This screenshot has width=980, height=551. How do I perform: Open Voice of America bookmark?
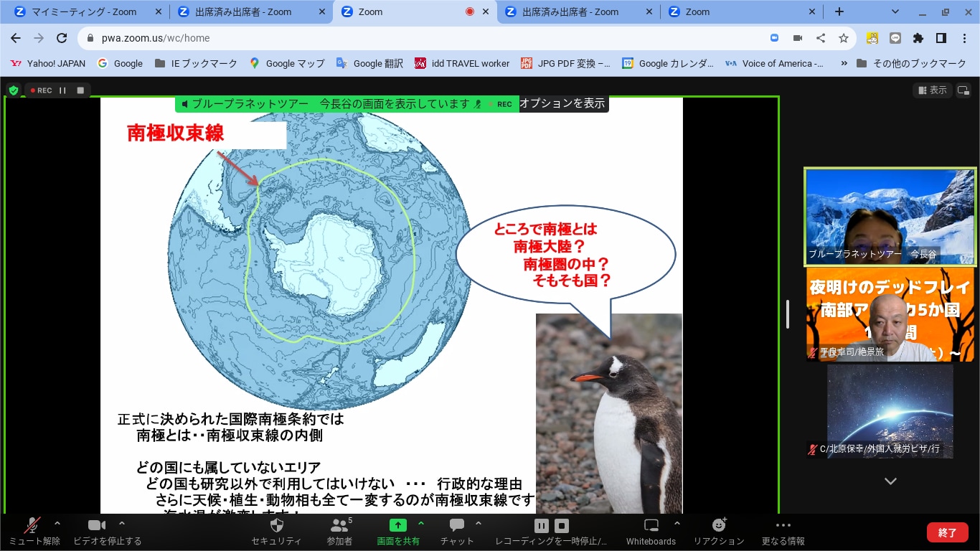[774, 63]
